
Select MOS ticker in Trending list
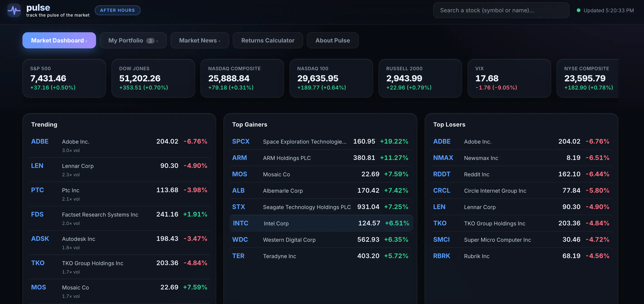pyautogui.click(x=39, y=287)
